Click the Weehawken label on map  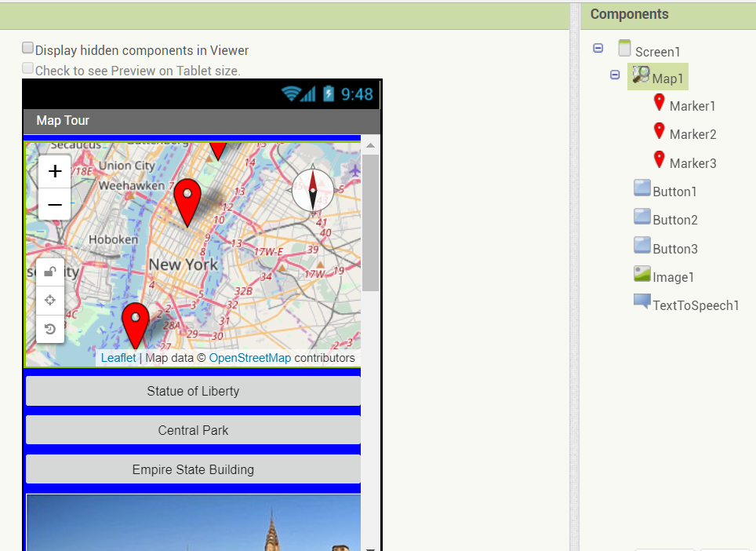click(132, 185)
